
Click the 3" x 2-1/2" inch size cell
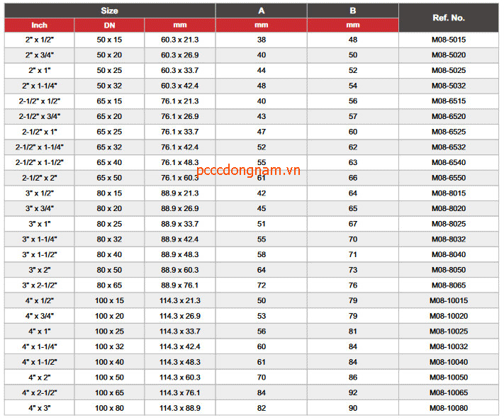click(x=39, y=285)
